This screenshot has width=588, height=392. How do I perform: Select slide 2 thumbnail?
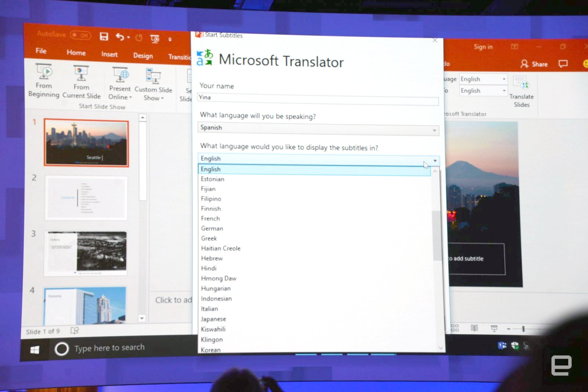pyautogui.click(x=86, y=198)
